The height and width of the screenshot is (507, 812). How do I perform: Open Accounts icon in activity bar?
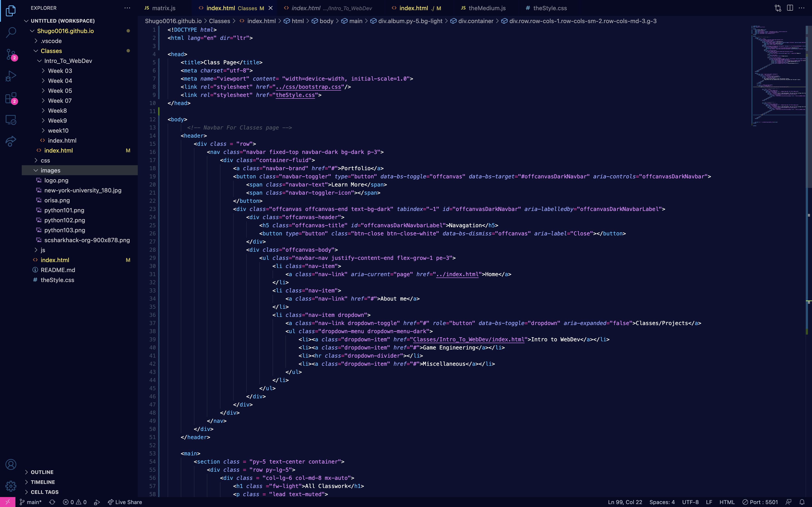[x=11, y=464]
